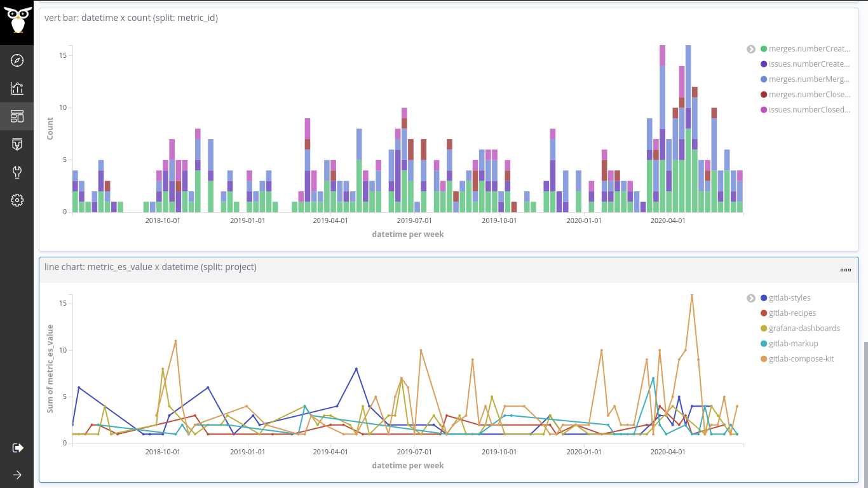
Task: Open Dashboard icon in sidebar
Action: tap(17, 116)
